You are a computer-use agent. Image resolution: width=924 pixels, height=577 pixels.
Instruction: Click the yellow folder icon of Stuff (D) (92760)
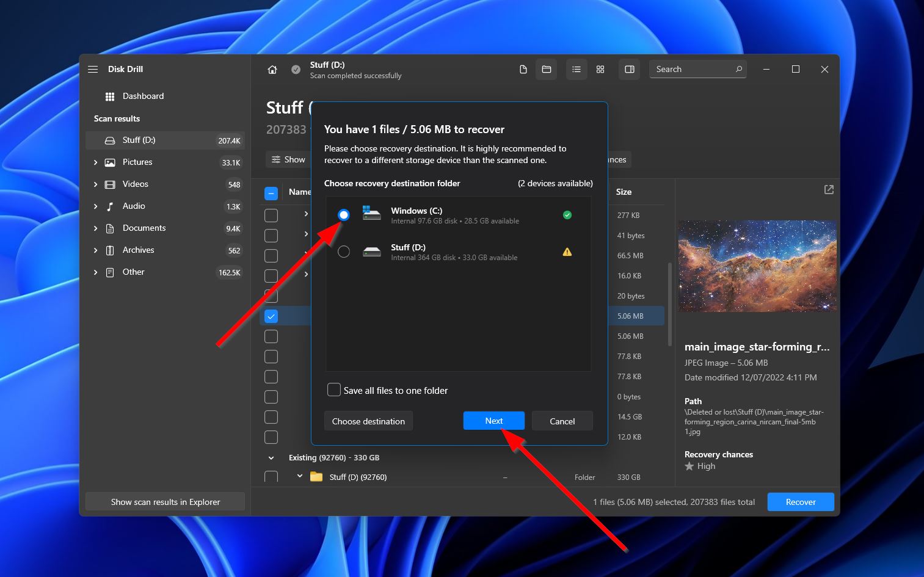[x=316, y=477]
